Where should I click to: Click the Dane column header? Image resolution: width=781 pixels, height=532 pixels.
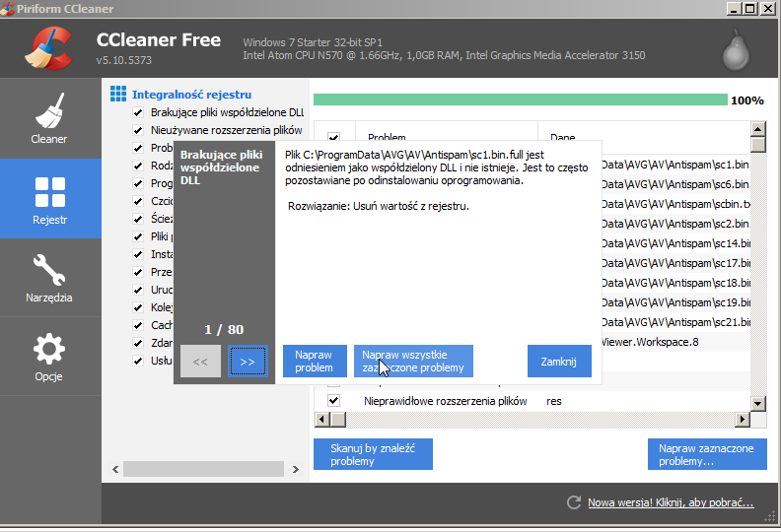pos(562,138)
